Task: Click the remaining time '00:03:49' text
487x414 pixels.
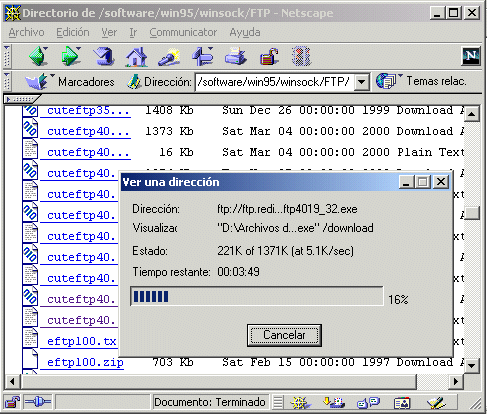Action: [238, 272]
